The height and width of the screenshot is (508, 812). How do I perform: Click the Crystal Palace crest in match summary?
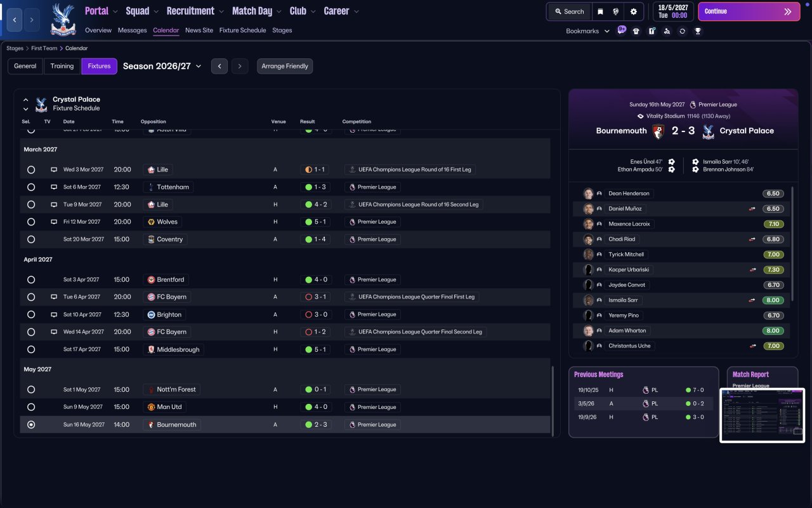point(709,131)
